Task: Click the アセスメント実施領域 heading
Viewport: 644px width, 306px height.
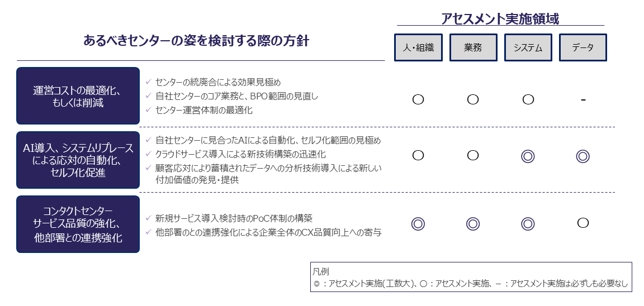Action: click(x=500, y=18)
